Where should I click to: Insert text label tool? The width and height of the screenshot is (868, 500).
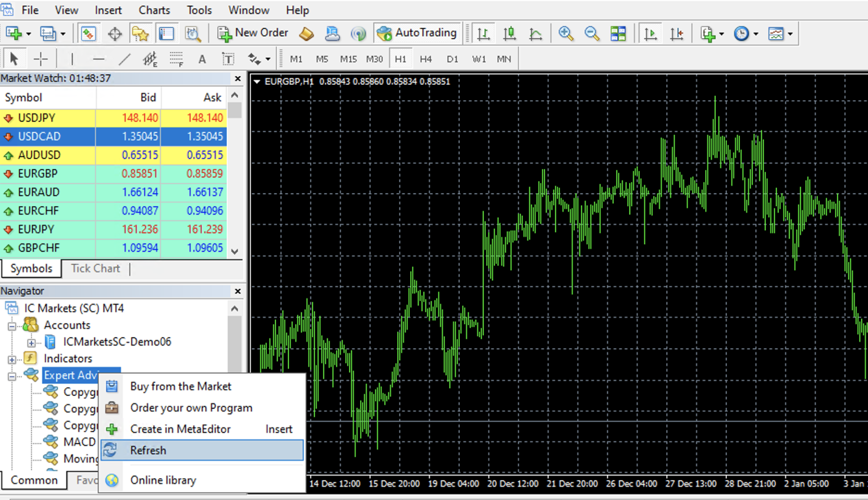tap(228, 59)
